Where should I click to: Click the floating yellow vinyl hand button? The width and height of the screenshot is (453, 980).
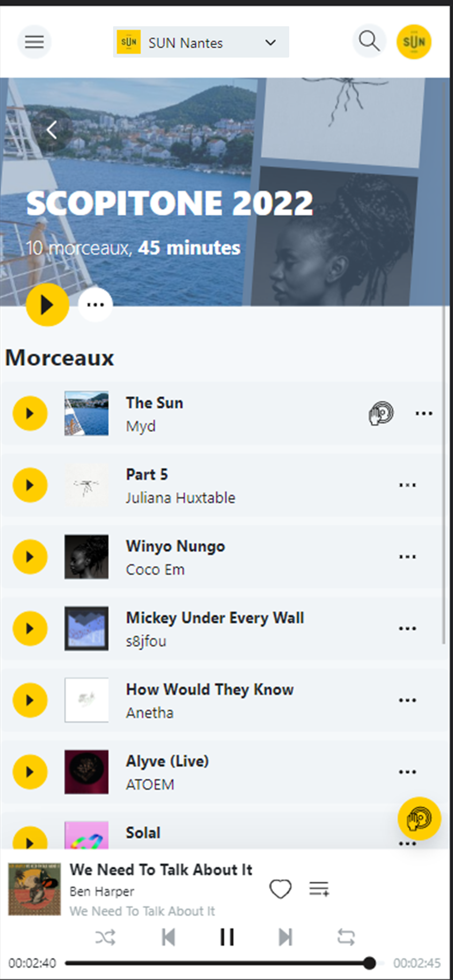419,818
